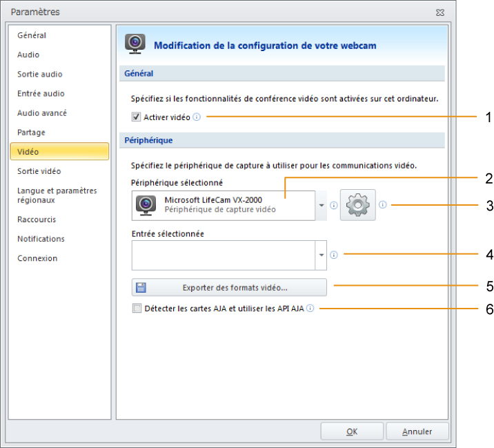Click the webcam icon in the header
Image resolution: width=494 pixels, height=448 pixels.
pos(135,43)
